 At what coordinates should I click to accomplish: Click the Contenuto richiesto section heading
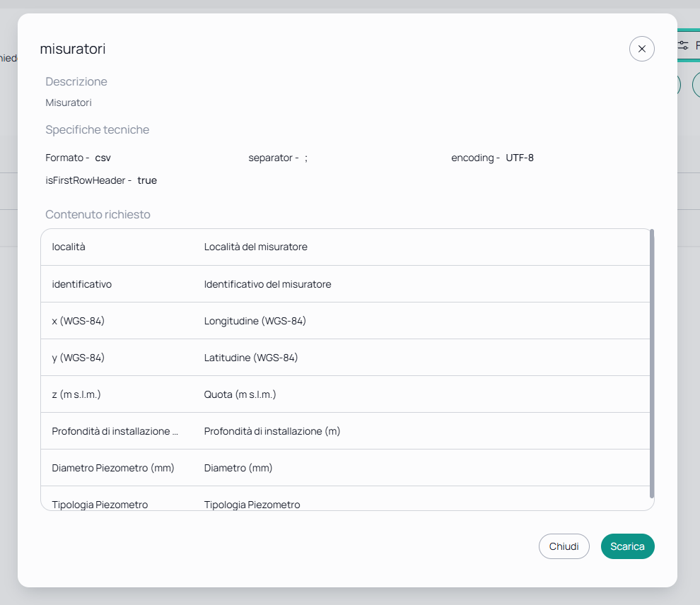(x=98, y=214)
